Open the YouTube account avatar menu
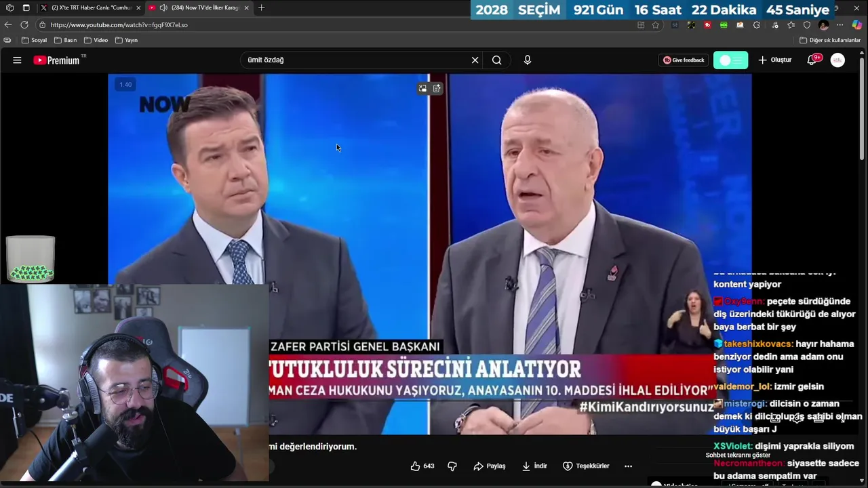Viewport: 868px width, 488px height. coord(838,60)
